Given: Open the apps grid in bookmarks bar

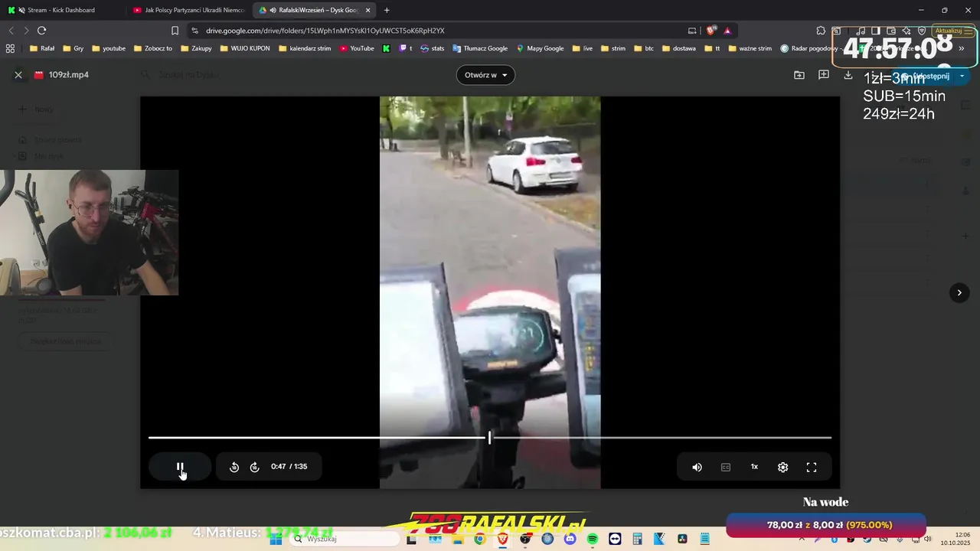Looking at the screenshot, I should pos(10,48).
